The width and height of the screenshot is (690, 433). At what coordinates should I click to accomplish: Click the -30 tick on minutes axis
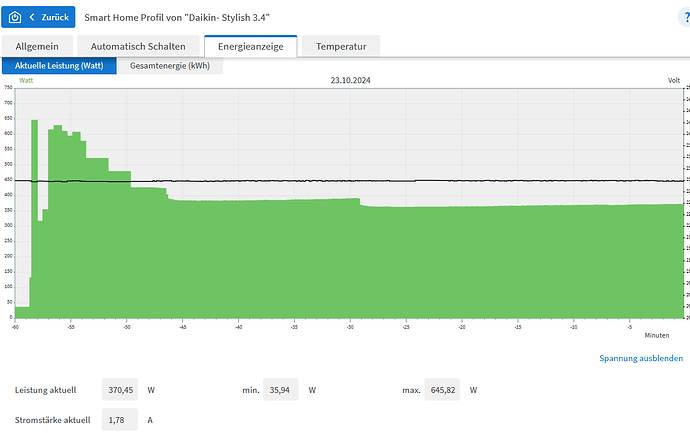click(350, 327)
